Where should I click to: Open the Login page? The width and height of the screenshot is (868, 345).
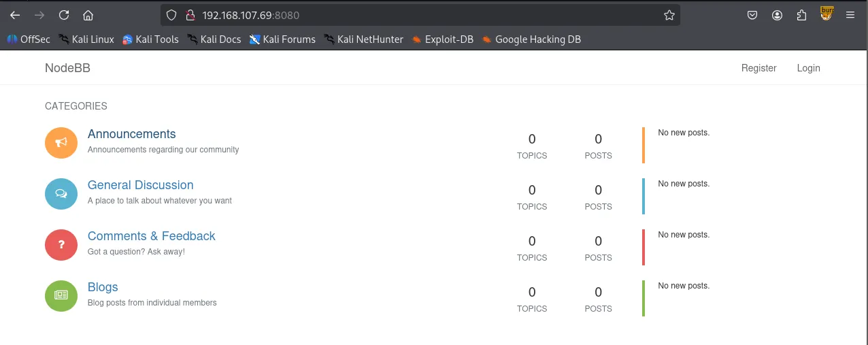click(x=808, y=68)
